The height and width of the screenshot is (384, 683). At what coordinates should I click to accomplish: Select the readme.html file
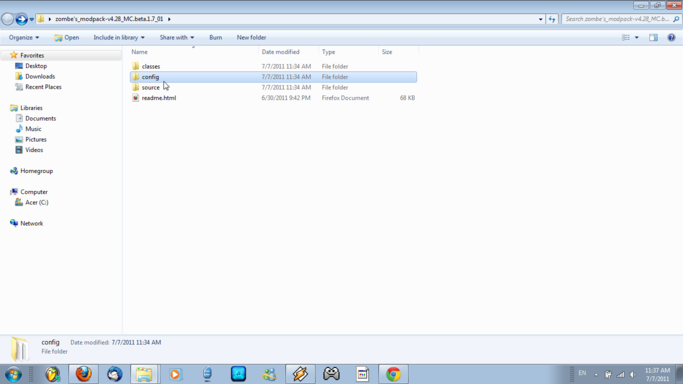coord(159,98)
